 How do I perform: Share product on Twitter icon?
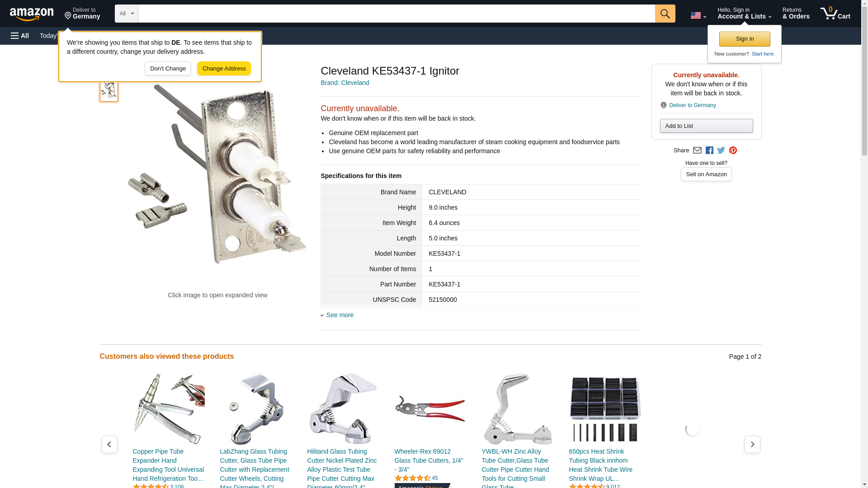click(x=721, y=150)
